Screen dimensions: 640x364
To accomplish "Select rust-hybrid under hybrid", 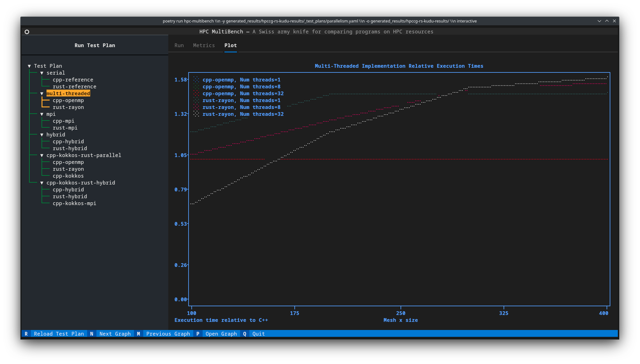I will tap(70, 148).
